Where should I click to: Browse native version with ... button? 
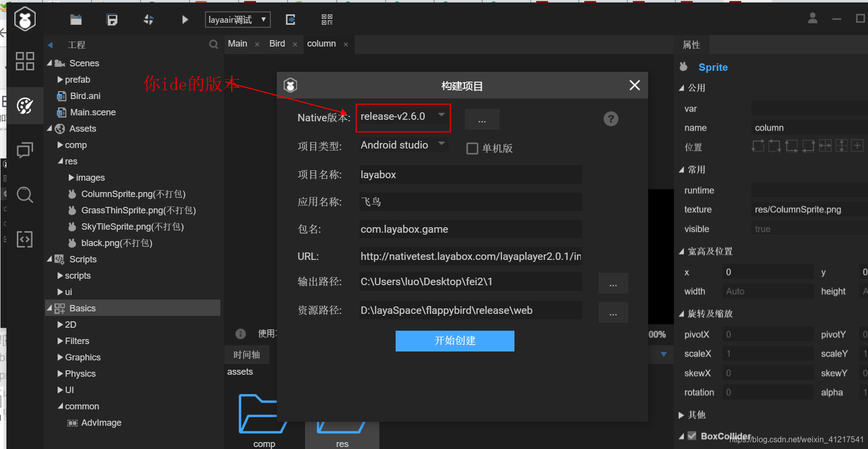(482, 119)
